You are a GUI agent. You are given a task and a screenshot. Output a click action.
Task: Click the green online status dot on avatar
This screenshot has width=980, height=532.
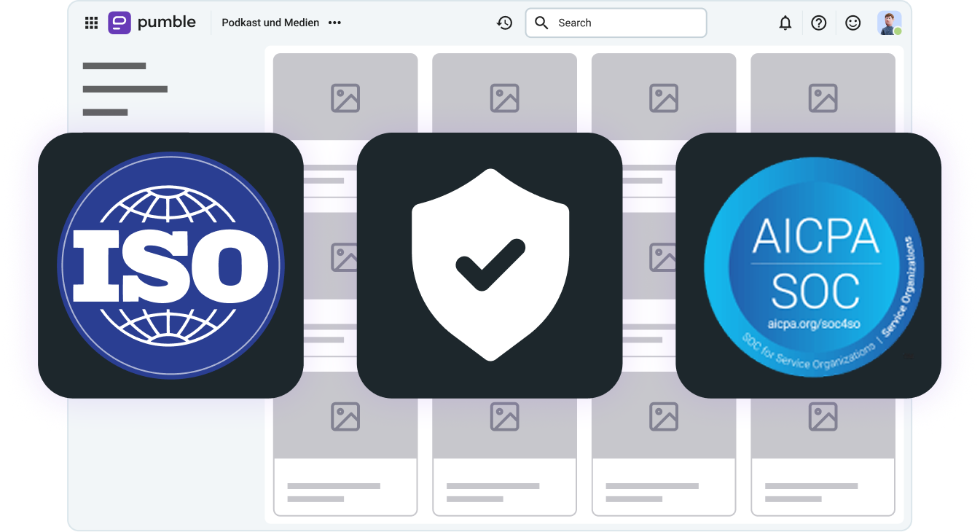tap(898, 31)
